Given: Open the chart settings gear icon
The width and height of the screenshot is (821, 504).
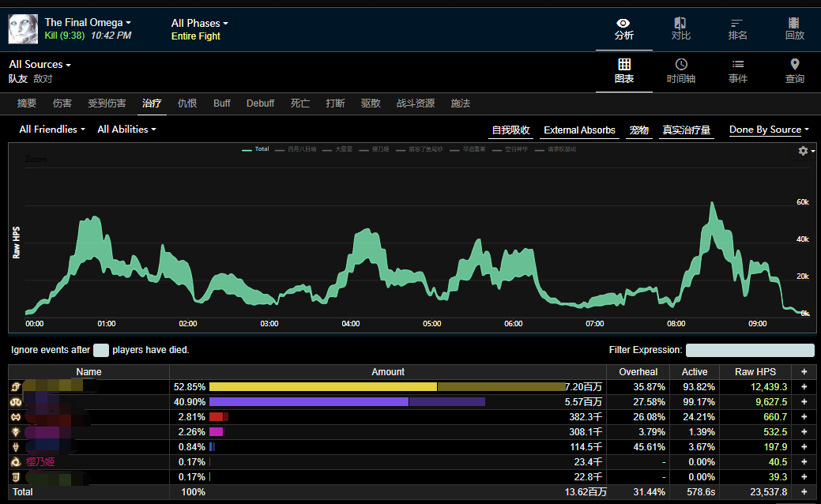Looking at the screenshot, I should click(x=804, y=151).
